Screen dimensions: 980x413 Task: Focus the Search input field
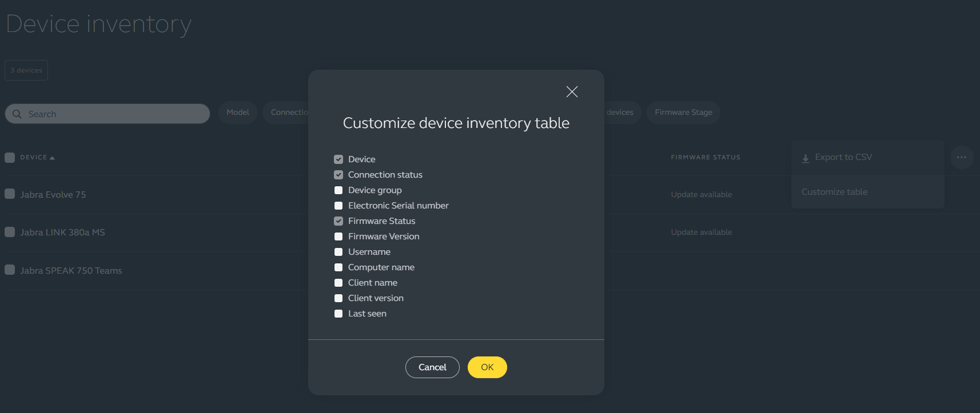(x=107, y=114)
